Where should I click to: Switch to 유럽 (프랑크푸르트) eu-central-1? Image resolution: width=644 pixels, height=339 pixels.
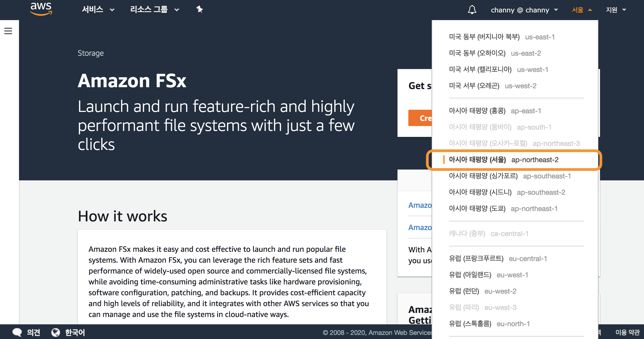[498, 259]
